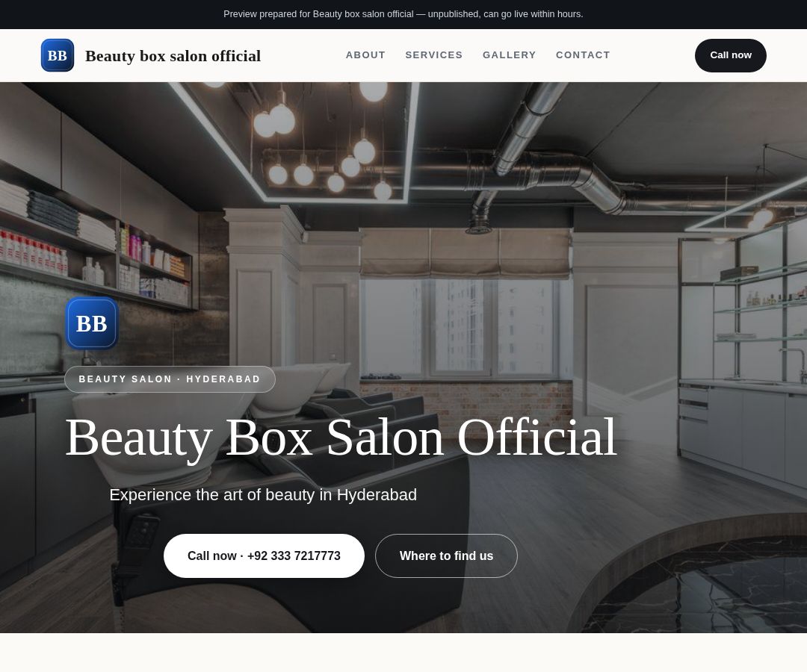Go to the Services section
This screenshot has width=807, height=672.
point(434,55)
